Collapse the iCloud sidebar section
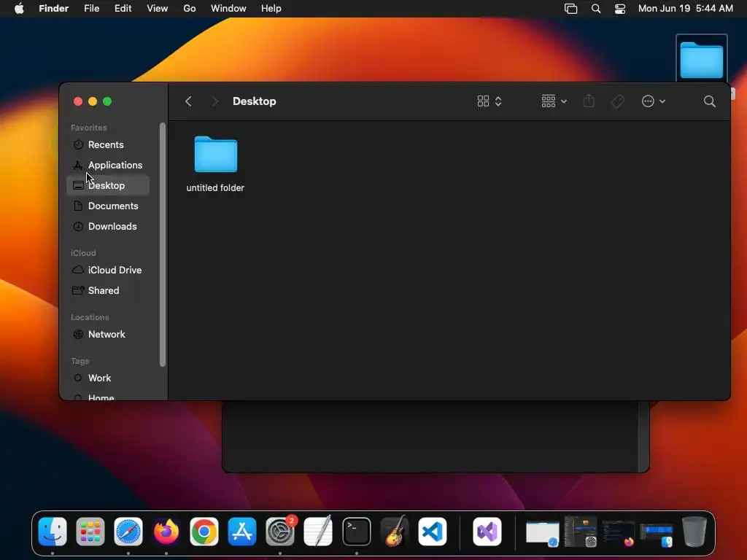 (x=83, y=253)
